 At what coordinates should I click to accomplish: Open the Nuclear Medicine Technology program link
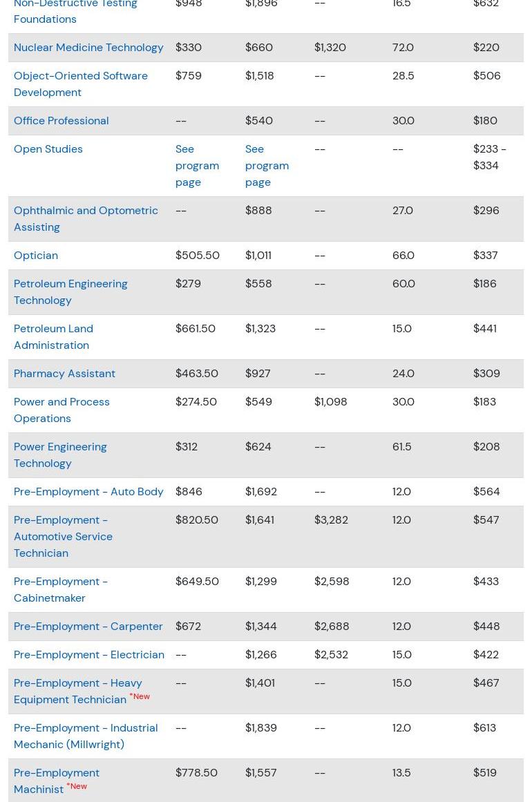(88, 47)
